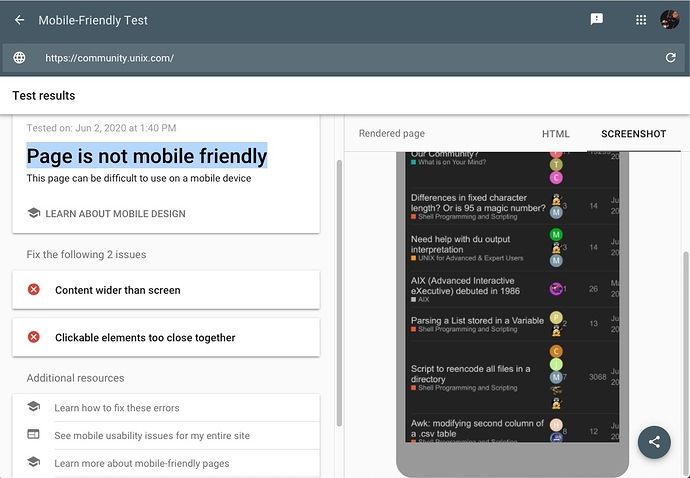This screenshot has width=690, height=478.
Task: Select the Page is not mobile friendly heading
Action: tap(147, 156)
